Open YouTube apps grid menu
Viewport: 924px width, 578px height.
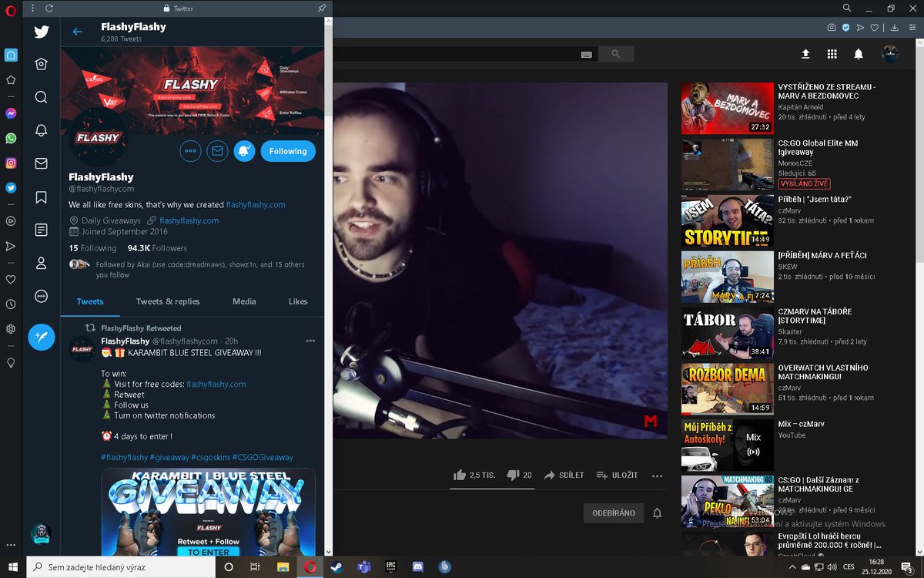(832, 54)
